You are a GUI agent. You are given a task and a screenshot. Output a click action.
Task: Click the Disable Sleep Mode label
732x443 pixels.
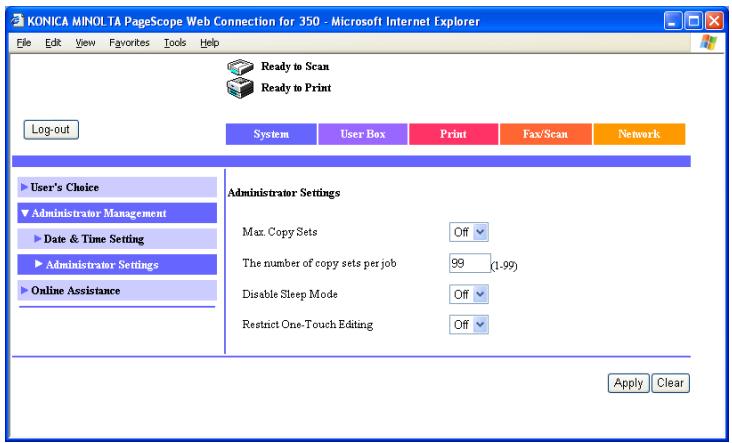pyautogui.click(x=290, y=295)
